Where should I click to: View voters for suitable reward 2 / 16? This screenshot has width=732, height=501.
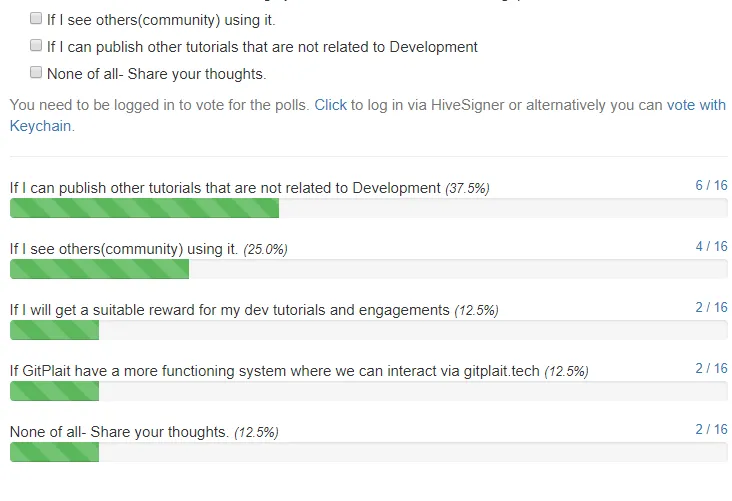point(711,307)
